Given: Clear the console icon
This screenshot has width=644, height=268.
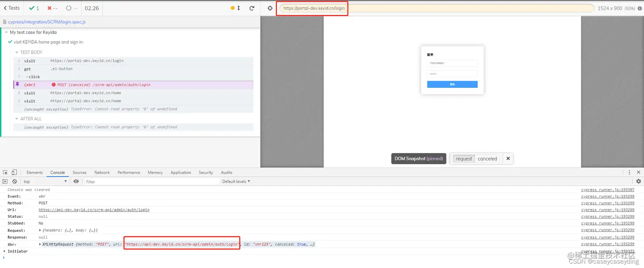Looking at the screenshot, I should pyautogui.click(x=14, y=181).
